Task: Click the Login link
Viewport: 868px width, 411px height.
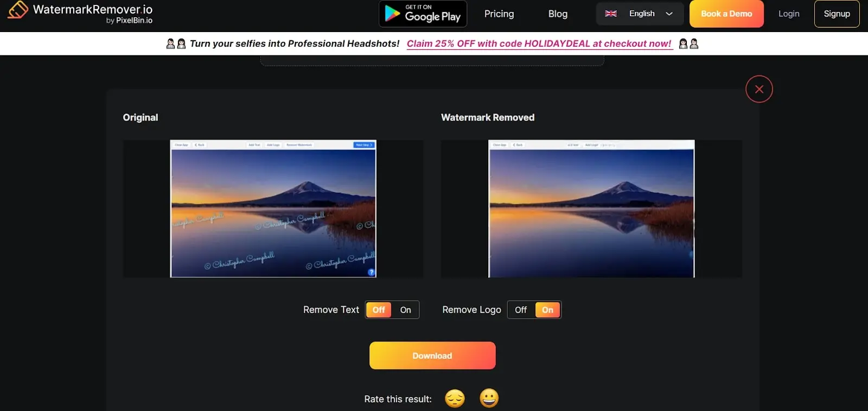Action: point(789,14)
